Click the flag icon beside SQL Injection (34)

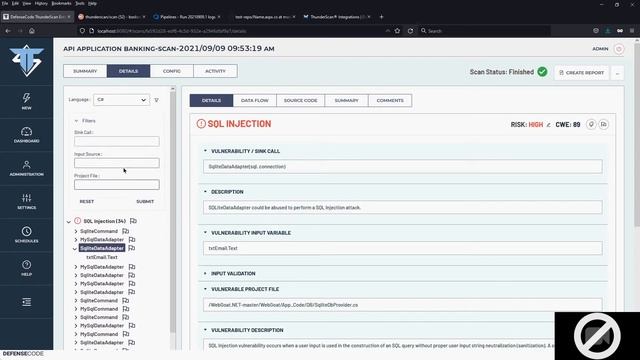pos(133,221)
